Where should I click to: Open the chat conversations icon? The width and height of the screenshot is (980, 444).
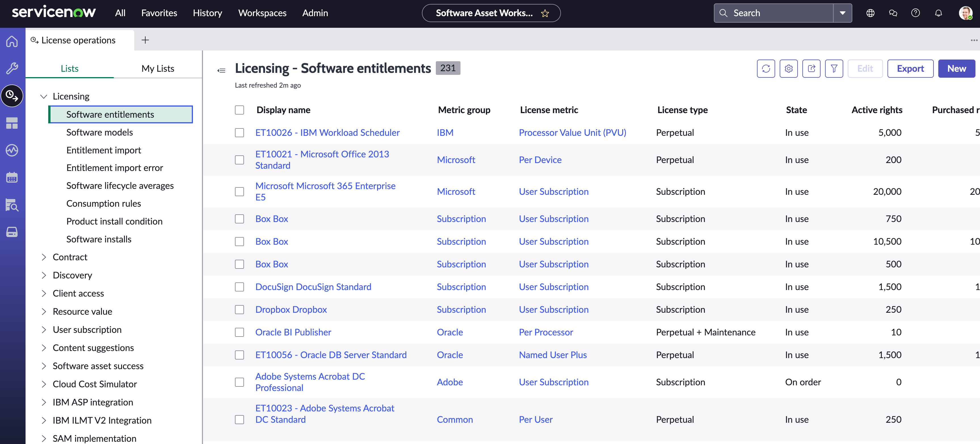coord(893,13)
